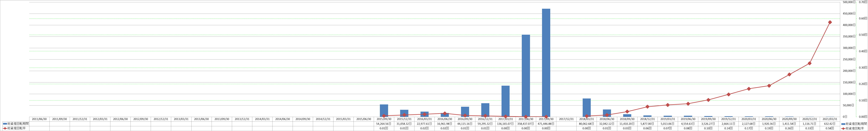Click the 2015/06/30 date column header
This screenshot has width=868, height=131.
364,119
